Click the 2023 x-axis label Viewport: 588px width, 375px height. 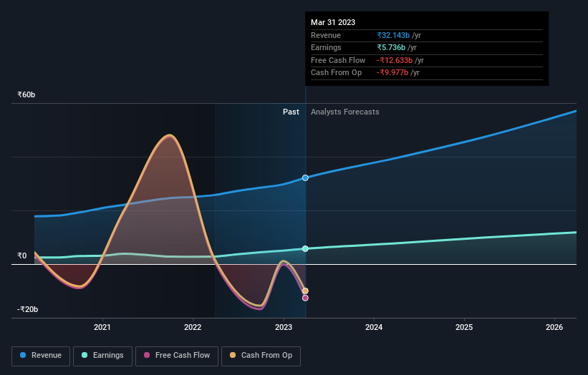pyautogui.click(x=284, y=328)
